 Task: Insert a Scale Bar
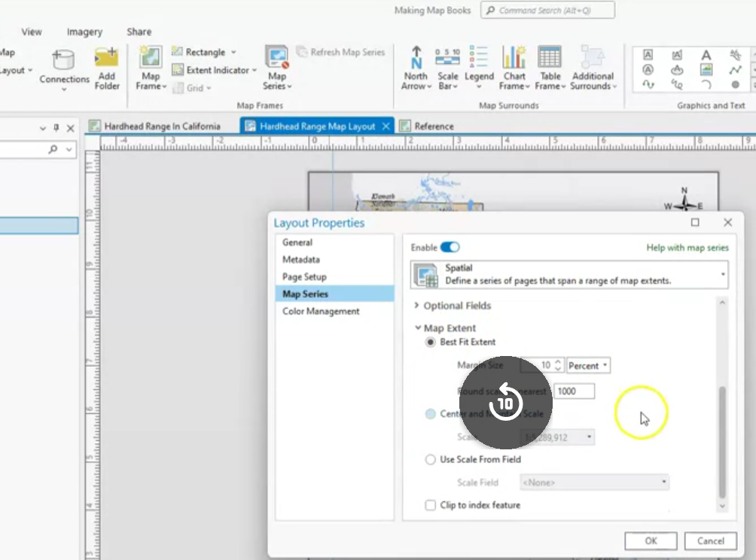(447, 69)
